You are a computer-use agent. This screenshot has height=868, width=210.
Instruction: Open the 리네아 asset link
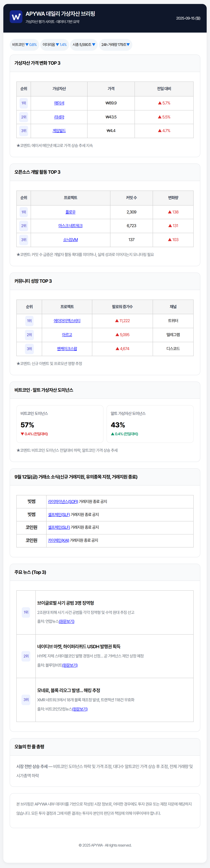coord(59,117)
